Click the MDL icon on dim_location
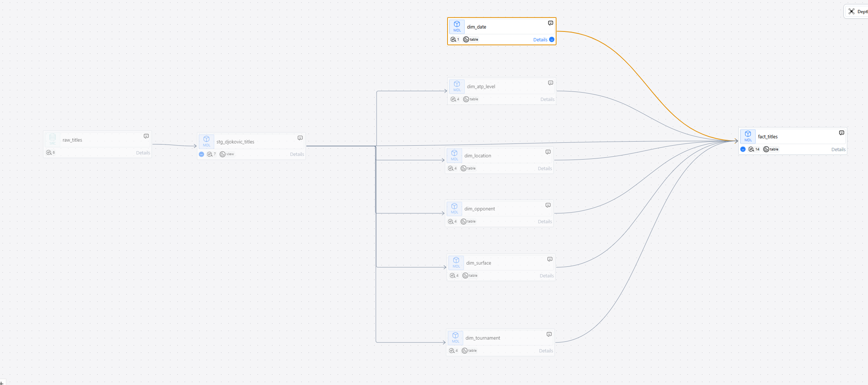868x385 pixels. tap(454, 156)
